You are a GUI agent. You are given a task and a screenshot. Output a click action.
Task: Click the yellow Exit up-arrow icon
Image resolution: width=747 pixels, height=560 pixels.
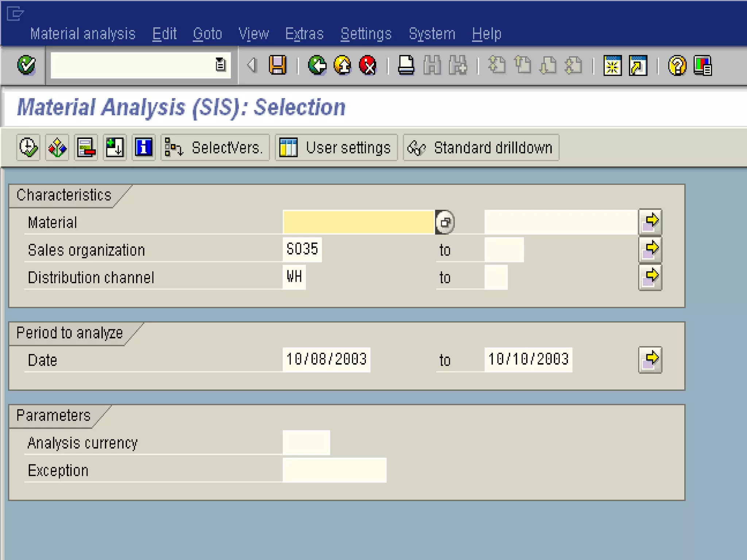pos(342,66)
